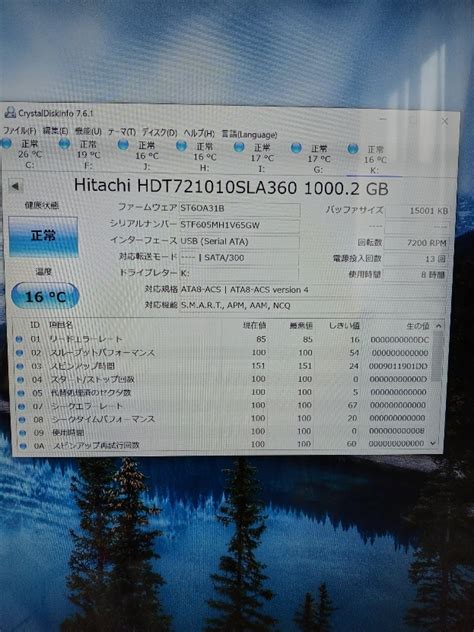
Task: Click the しきい値 column header
Action: [x=344, y=325]
